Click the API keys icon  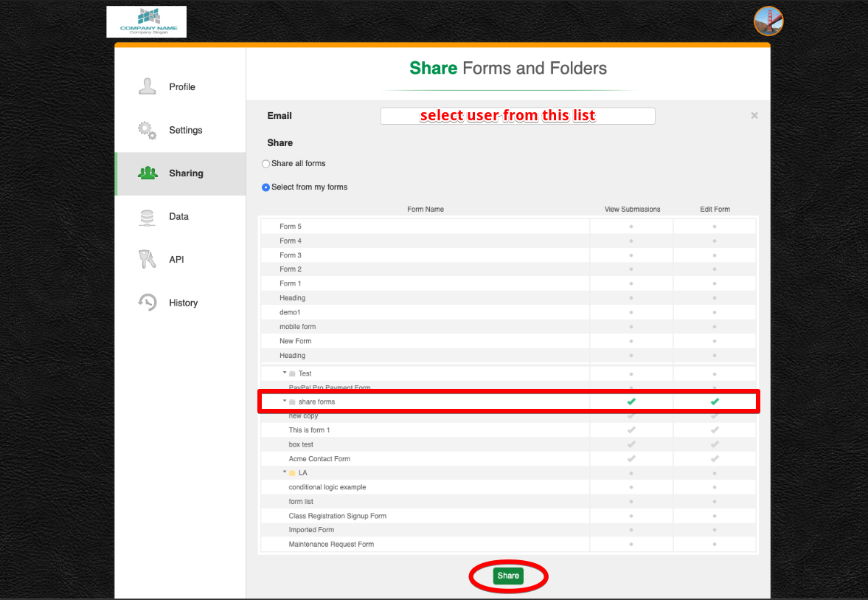147,260
